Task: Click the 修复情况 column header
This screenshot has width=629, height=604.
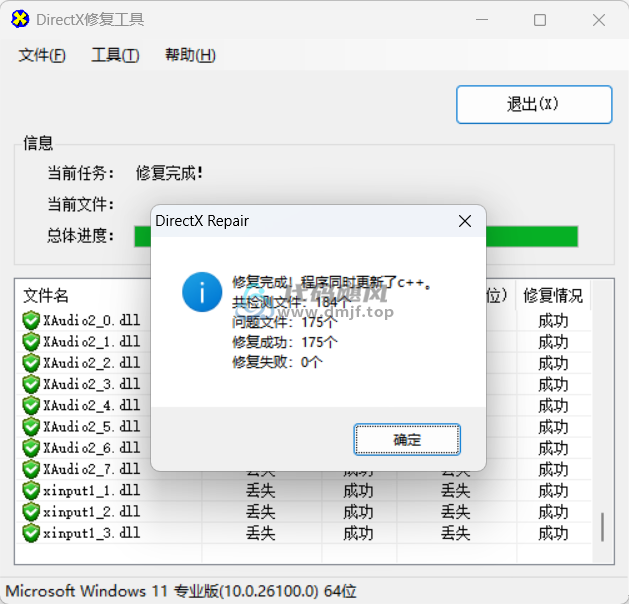Action: [x=553, y=296]
